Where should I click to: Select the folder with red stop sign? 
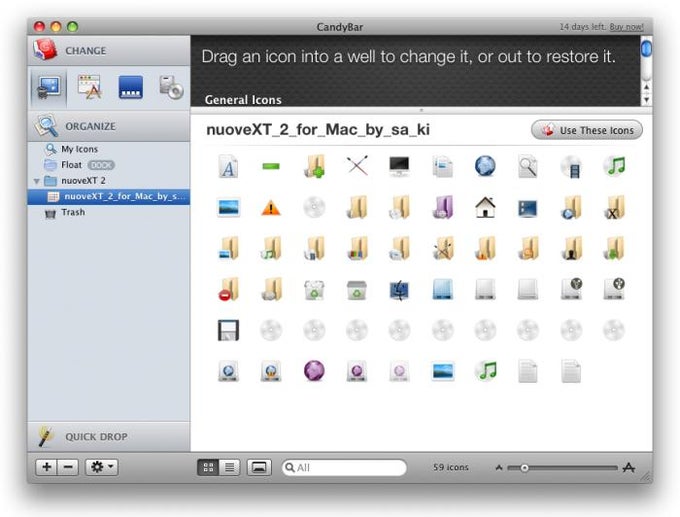point(228,289)
